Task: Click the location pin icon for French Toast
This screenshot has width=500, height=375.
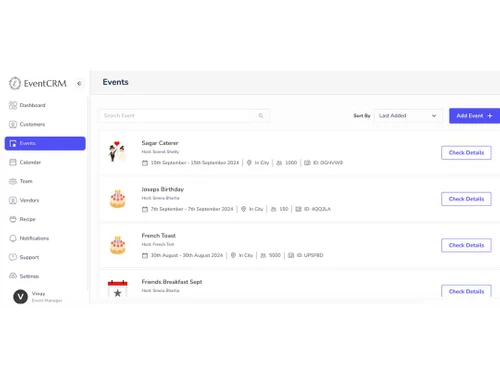Action: (x=233, y=255)
